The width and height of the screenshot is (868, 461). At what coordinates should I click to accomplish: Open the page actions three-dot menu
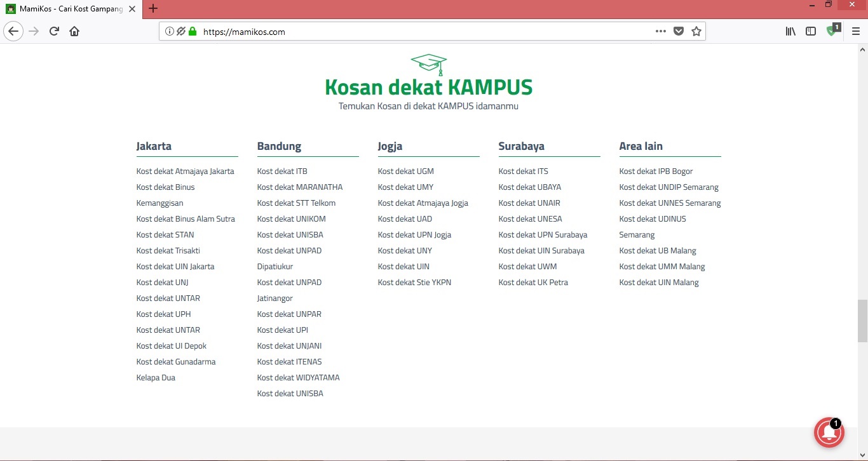661,31
